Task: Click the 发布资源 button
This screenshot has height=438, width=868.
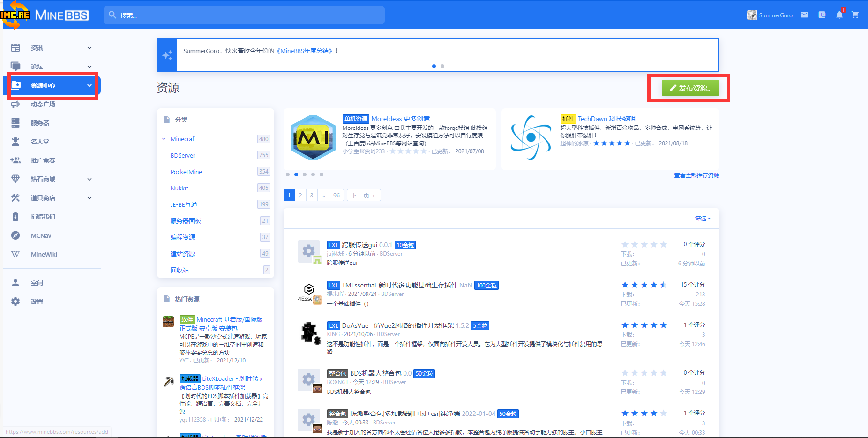Action: tap(690, 88)
